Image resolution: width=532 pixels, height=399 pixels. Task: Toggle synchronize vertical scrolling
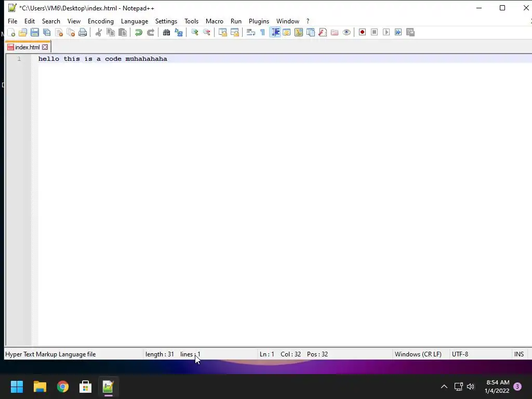coord(222,32)
